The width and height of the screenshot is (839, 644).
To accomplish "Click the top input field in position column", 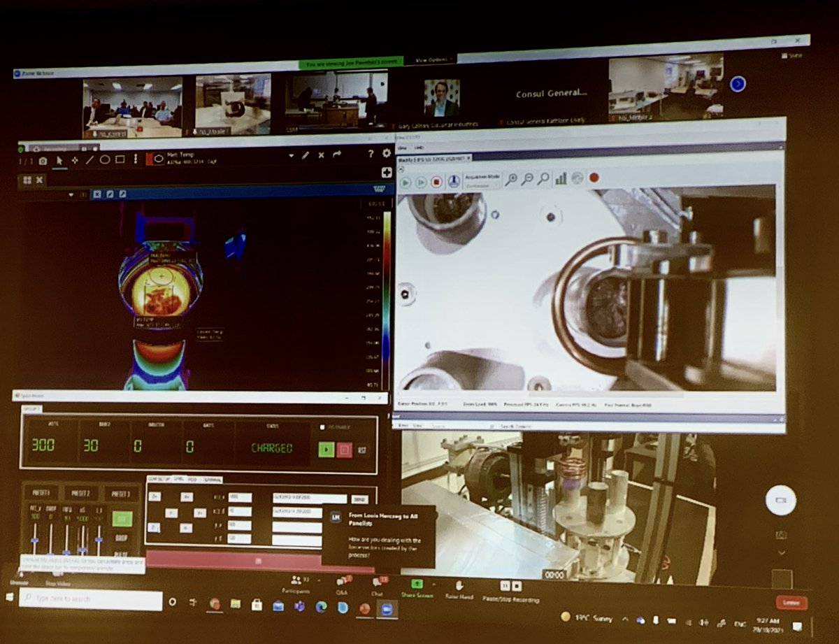I will click(x=239, y=497).
